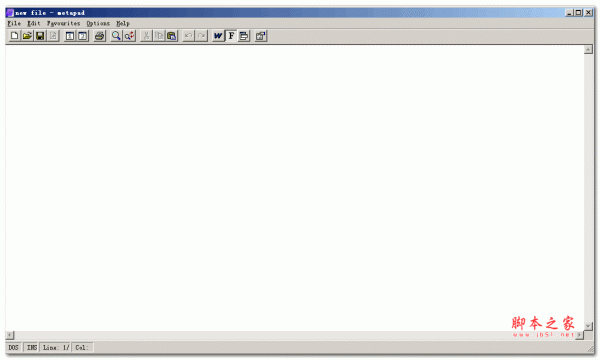Open Find with magnifying glass icon
The width and height of the screenshot is (600, 360).
tap(116, 36)
